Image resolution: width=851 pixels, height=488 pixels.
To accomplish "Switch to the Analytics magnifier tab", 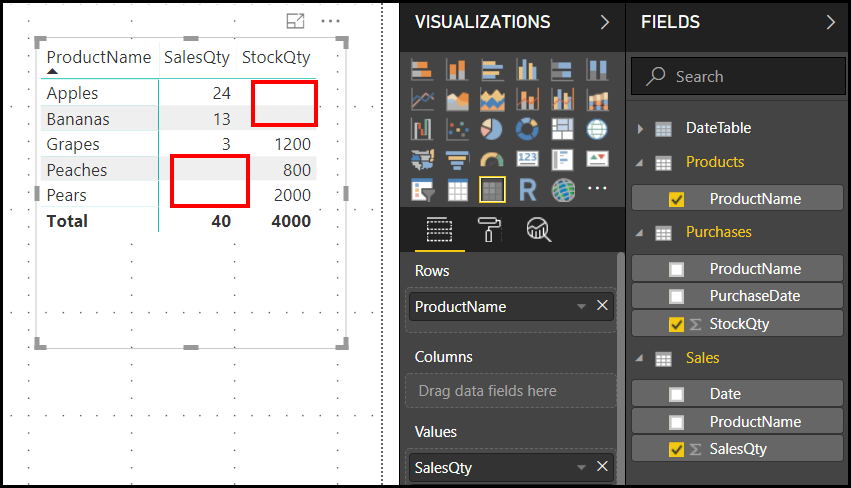I will click(x=538, y=230).
